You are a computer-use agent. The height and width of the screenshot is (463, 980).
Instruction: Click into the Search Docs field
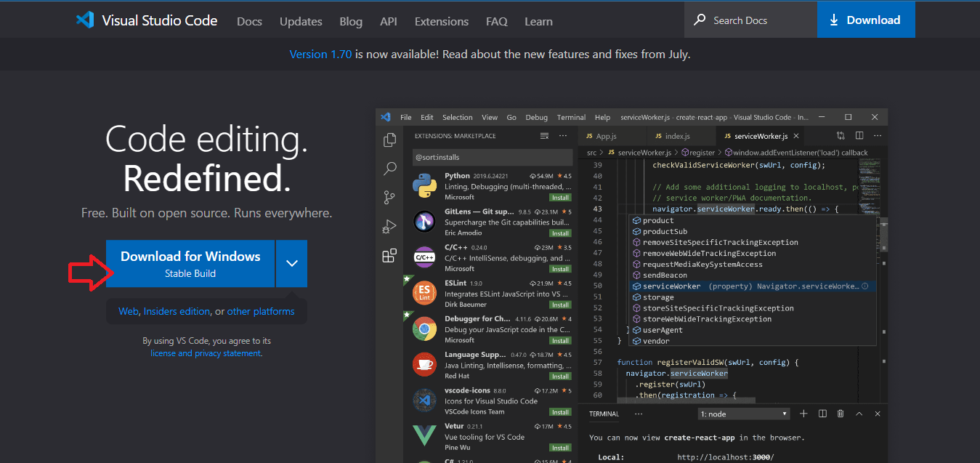click(x=750, y=20)
